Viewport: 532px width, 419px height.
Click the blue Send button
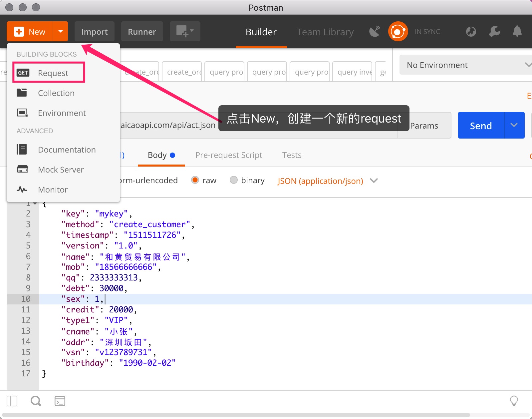click(481, 126)
